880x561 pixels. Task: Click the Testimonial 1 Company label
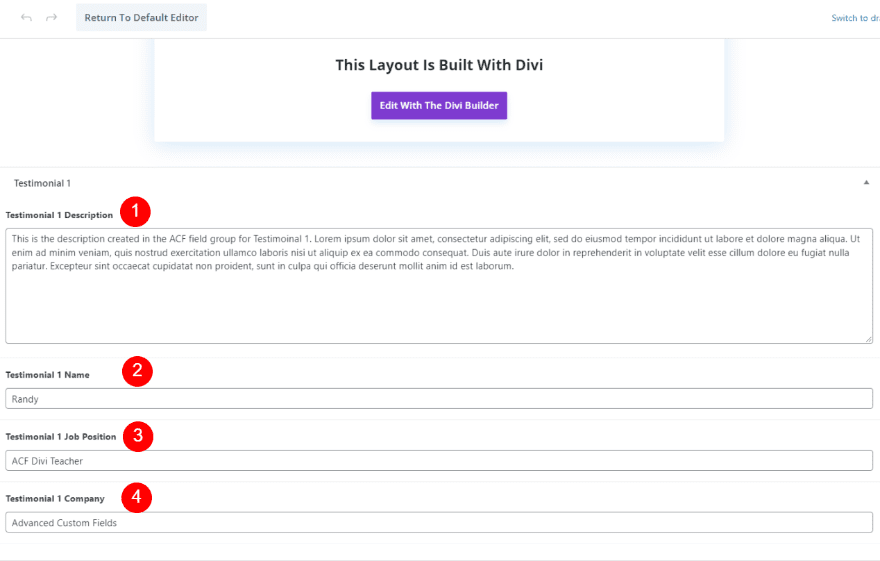click(54, 498)
